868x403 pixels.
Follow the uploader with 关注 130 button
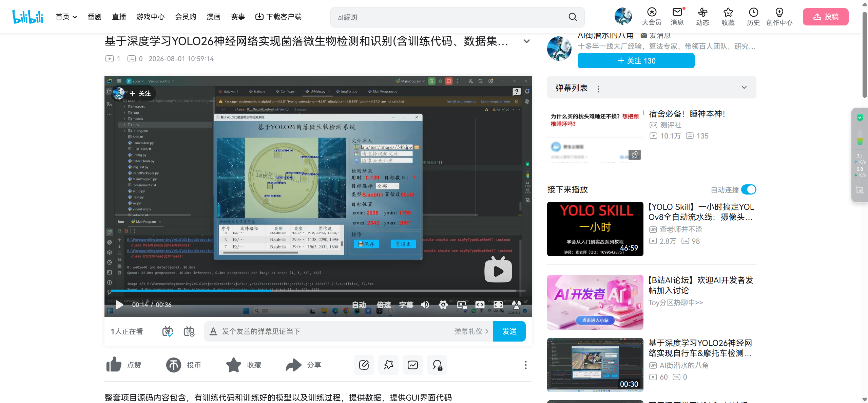(636, 61)
